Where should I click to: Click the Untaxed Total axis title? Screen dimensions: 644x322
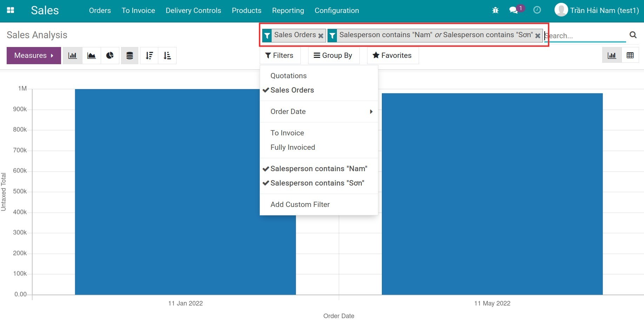4,192
